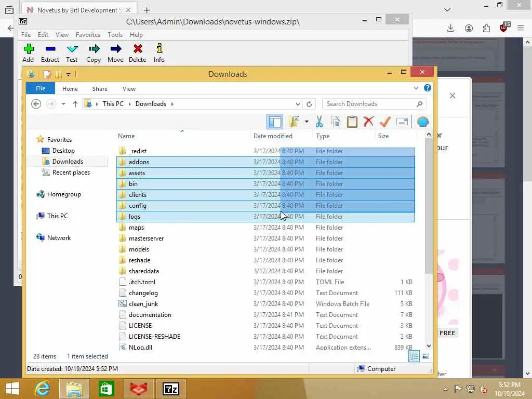Click the Search Downloads field
The image size is (532, 399).
point(374,104)
